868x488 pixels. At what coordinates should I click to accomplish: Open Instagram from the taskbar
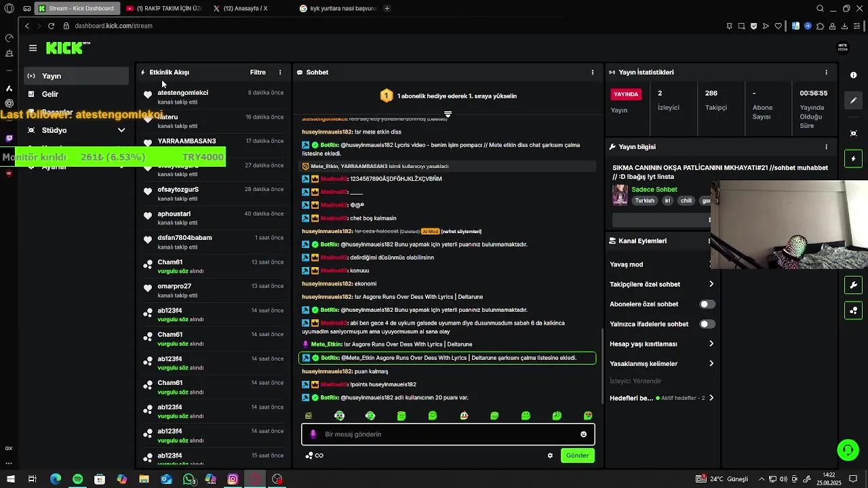(x=233, y=479)
